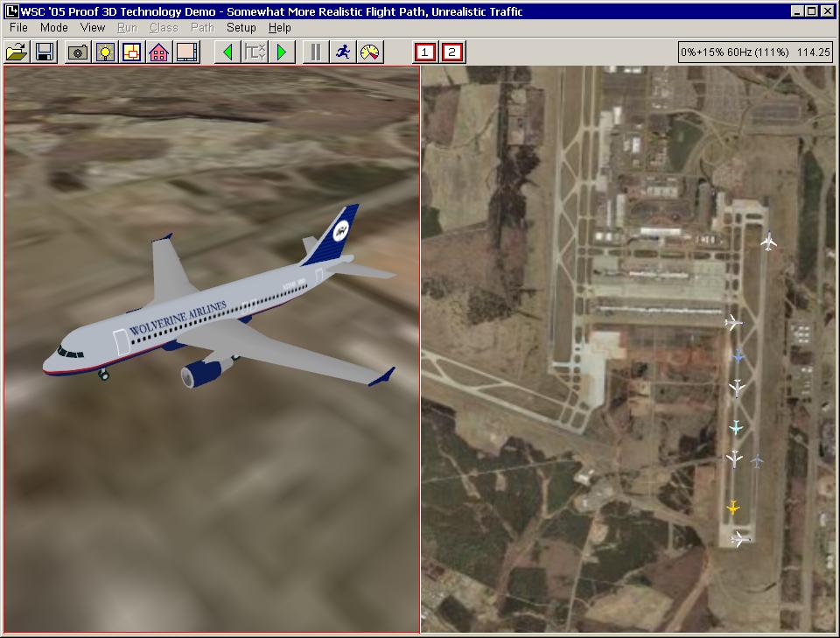This screenshot has height=638, width=840.
Task: Click the northernmost white airplane on the map
Action: coord(769,241)
